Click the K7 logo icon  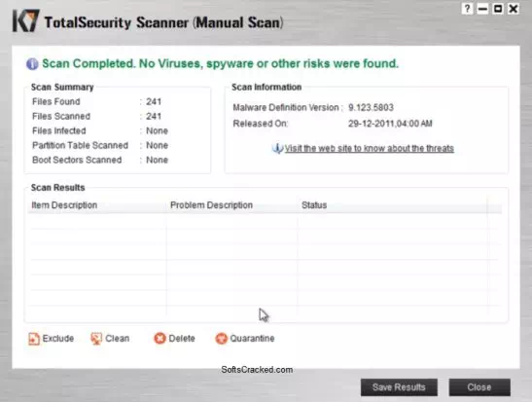(x=26, y=20)
